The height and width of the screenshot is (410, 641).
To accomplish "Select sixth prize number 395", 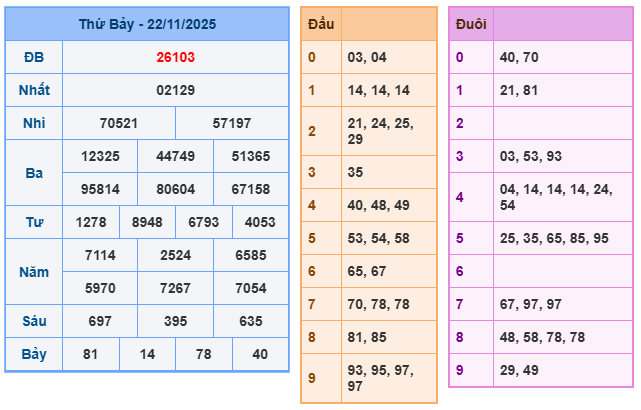I will tap(176, 321).
